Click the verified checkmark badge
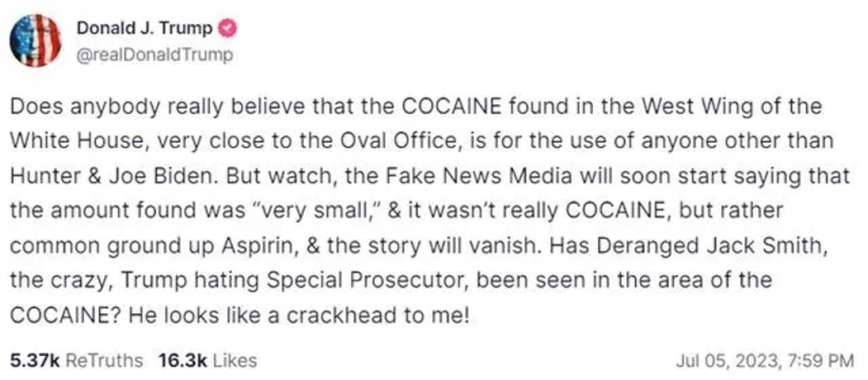The image size is (868, 380). pos(228,28)
